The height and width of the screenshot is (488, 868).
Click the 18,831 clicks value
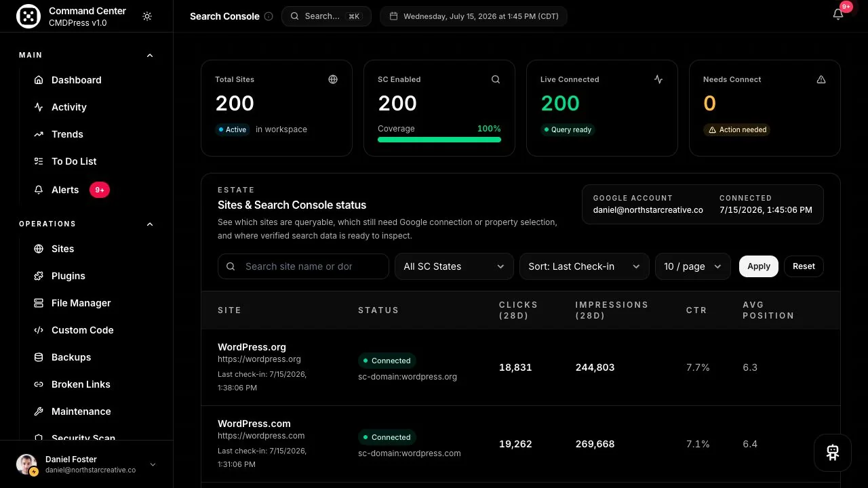coord(515,367)
